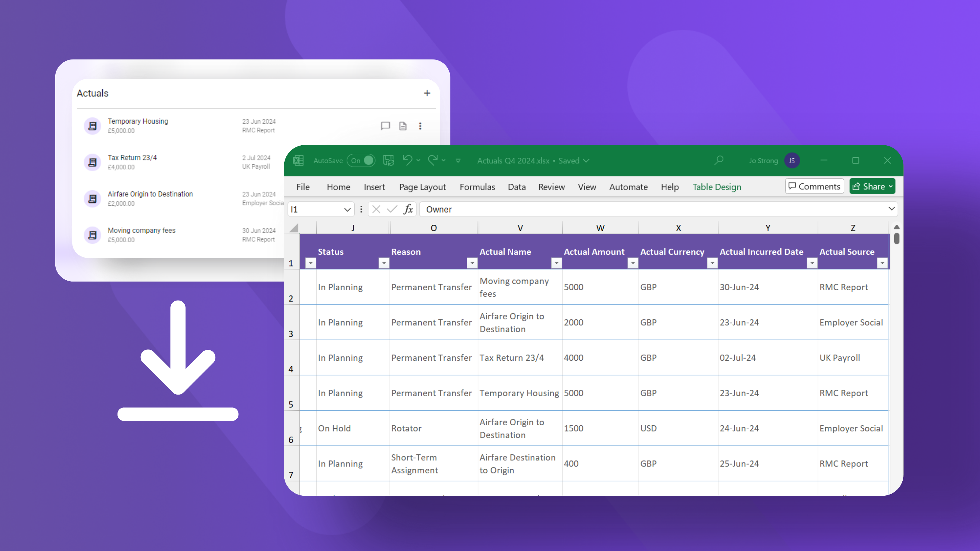Redo action in Excel
Viewport: 980px width, 551px height.
433,160
